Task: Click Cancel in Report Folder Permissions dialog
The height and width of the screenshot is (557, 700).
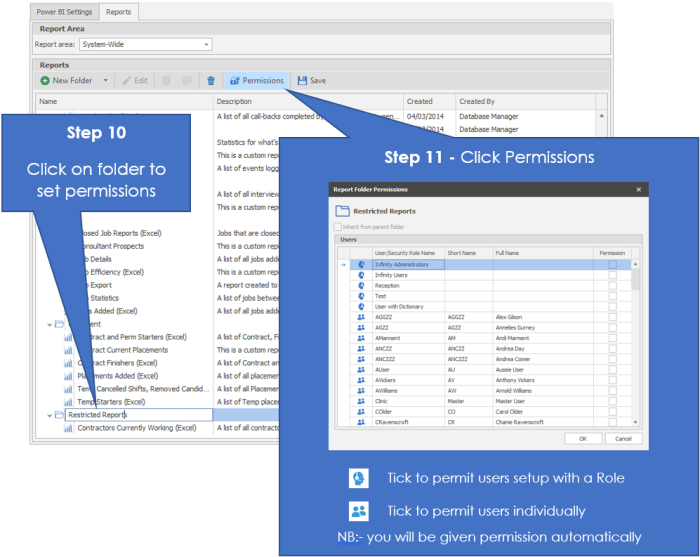Action: (x=622, y=438)
